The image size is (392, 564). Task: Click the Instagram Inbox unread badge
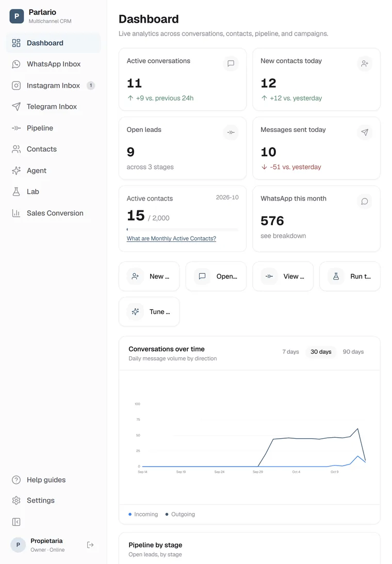(x=91, y=86)
